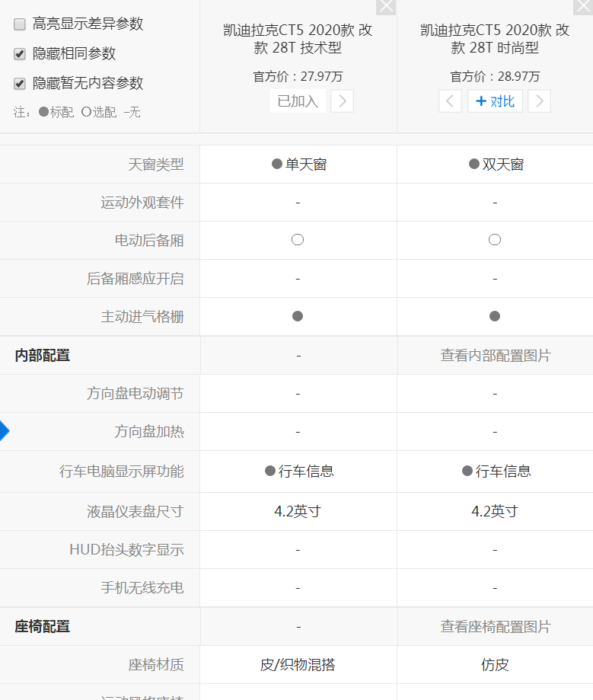Close the 28T 时尚型 comparison column
Viewport: 593px width, 700px height.
click(x=583, y=7)
